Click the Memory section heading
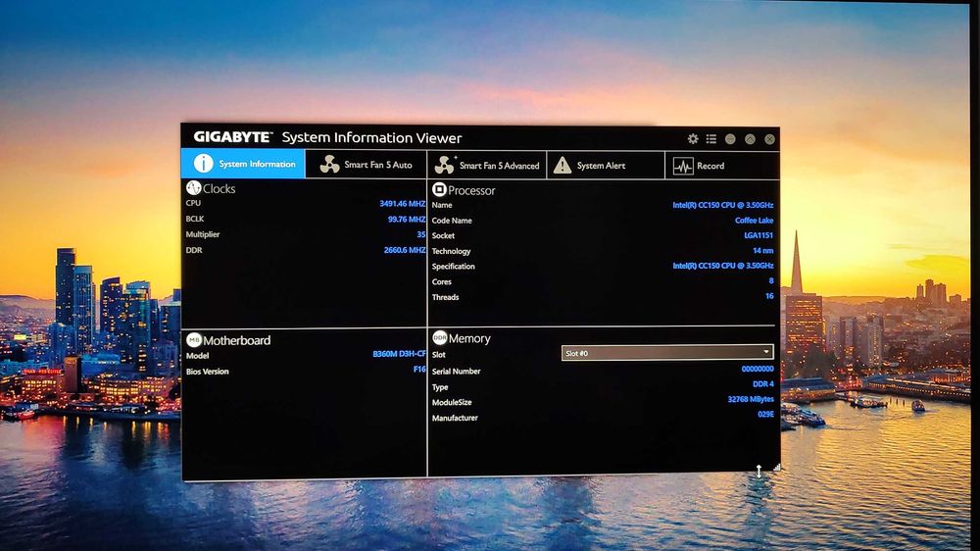Image resolution: width=980 pixels, height=551 pixels. tap(469, 338)
